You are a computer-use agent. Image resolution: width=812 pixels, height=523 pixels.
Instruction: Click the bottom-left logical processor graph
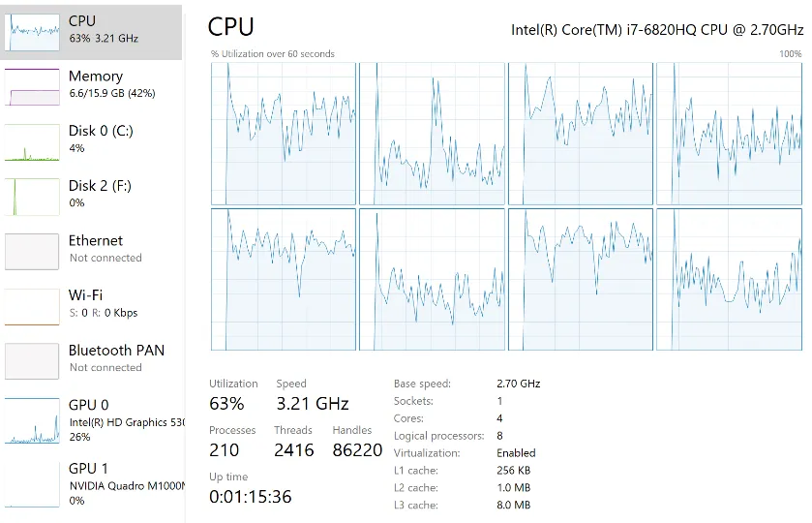click(284, 279)
